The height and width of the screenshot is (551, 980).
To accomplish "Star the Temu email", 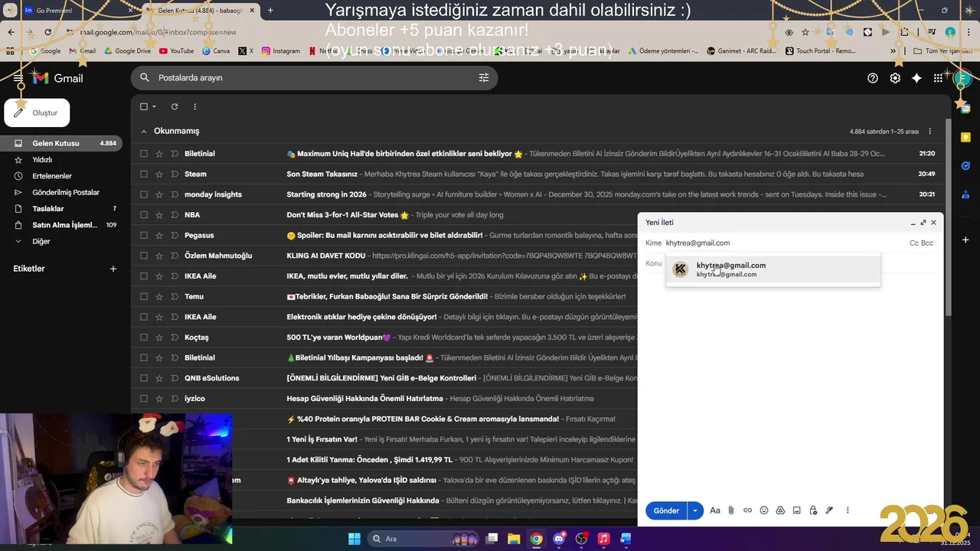I will pyautogui.click(x=159, y=296).
